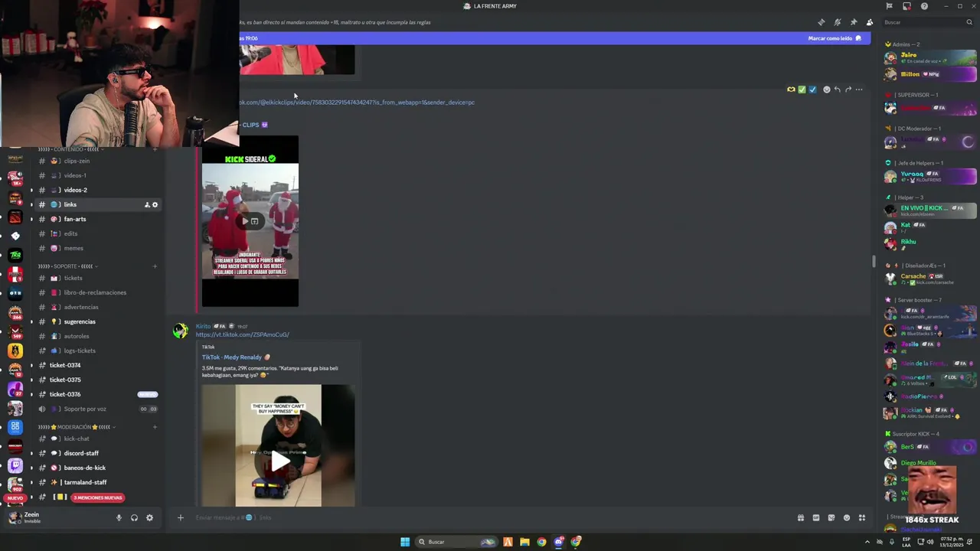Open the tarmaland-staff channel
The width and height of the screenshot is (980, 551).
point(98,482)
